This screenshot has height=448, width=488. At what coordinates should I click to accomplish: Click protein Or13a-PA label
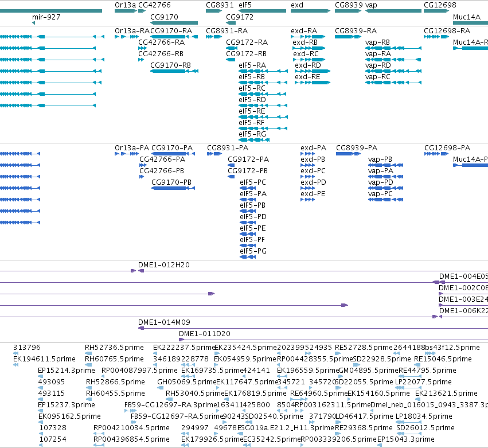[x=132, y=148]
